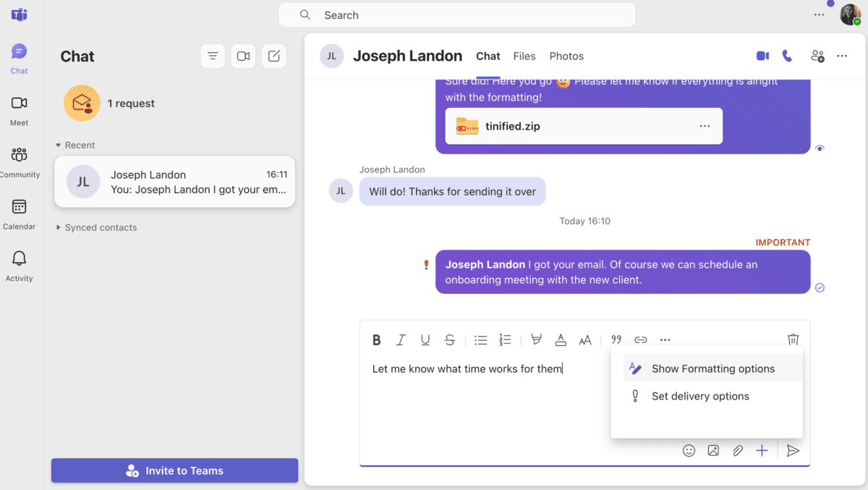The image size is (868, 490).
Task: Open the chat filter icon
Action: click(213, 56)
